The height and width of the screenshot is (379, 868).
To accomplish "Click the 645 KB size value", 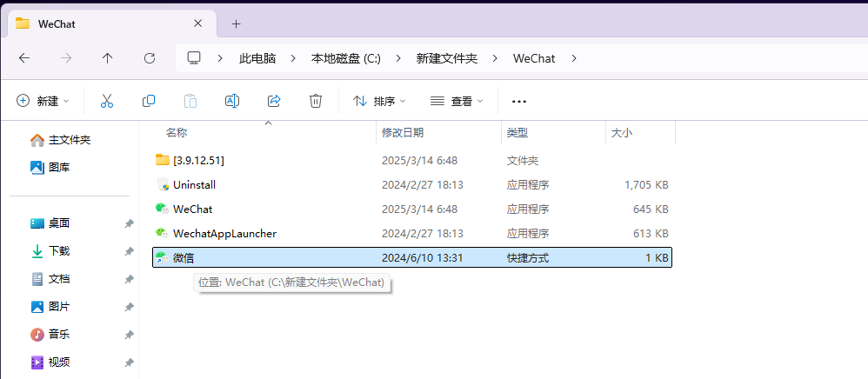I will (651, 209).
